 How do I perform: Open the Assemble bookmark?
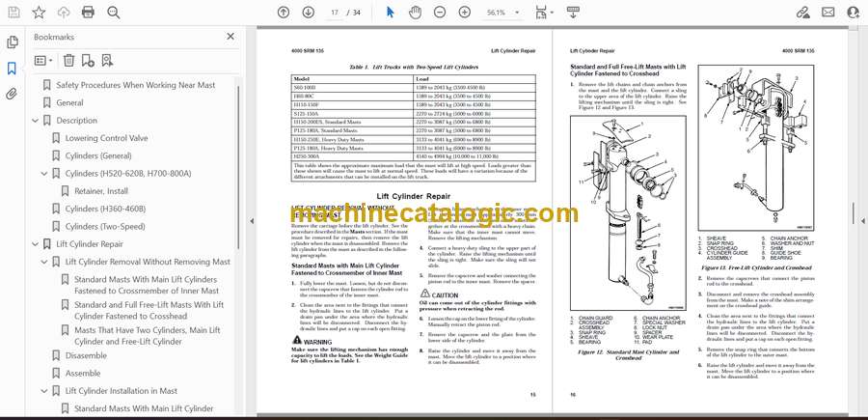tap(83, 373)
